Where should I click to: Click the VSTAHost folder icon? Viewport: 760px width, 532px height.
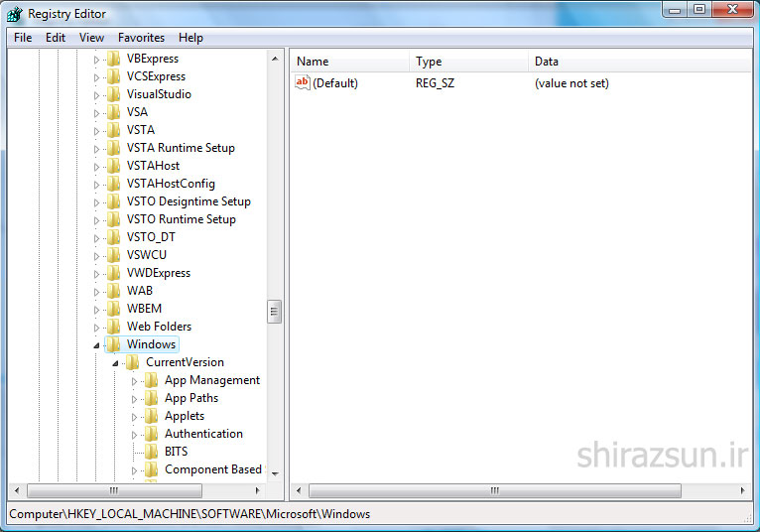114,166
